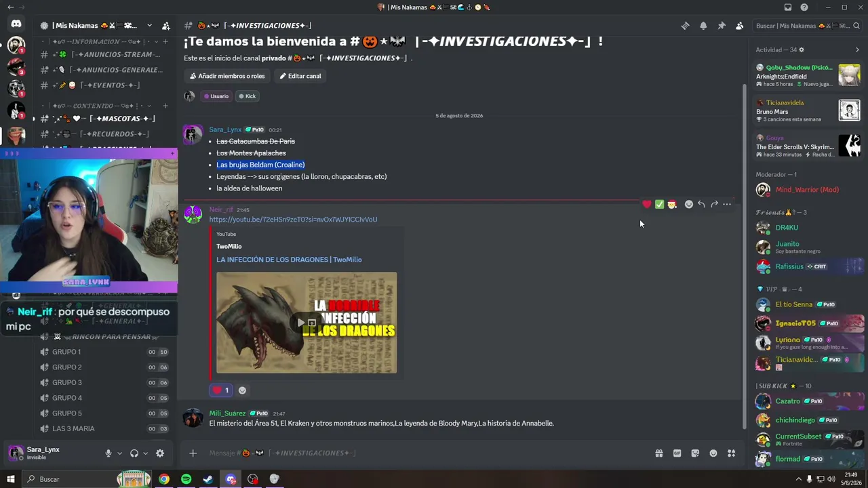Open headphone output options dropdown
Screen dimensions: 868x488
pyautogui.click(x=146, y=453)
